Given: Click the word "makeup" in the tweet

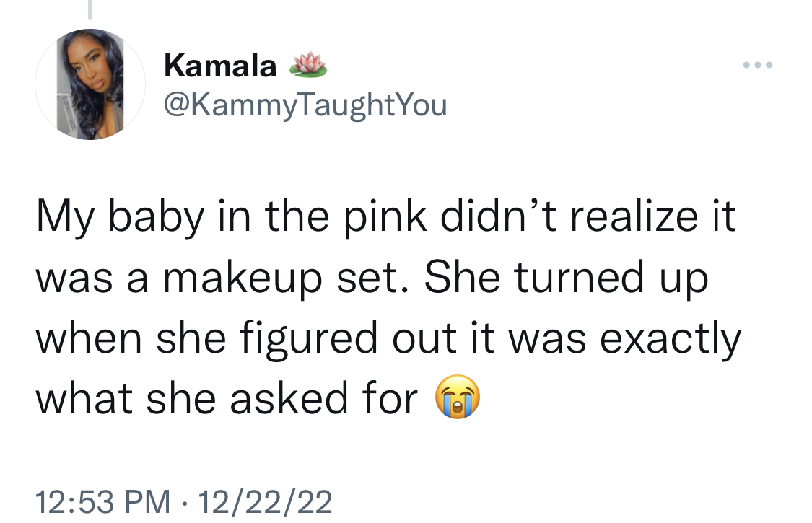Looking at the screenshot, I should pyautogui.click(x=243, y=278).
